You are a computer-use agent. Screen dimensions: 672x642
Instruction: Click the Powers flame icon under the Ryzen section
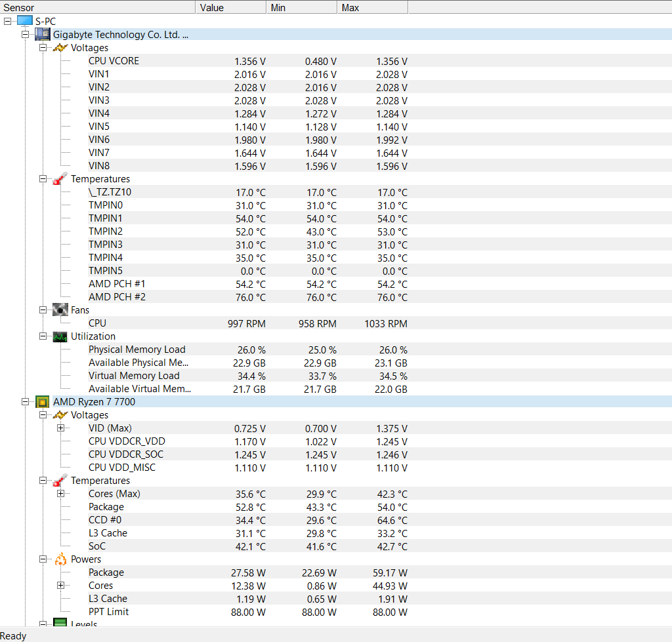coord(60,559)
